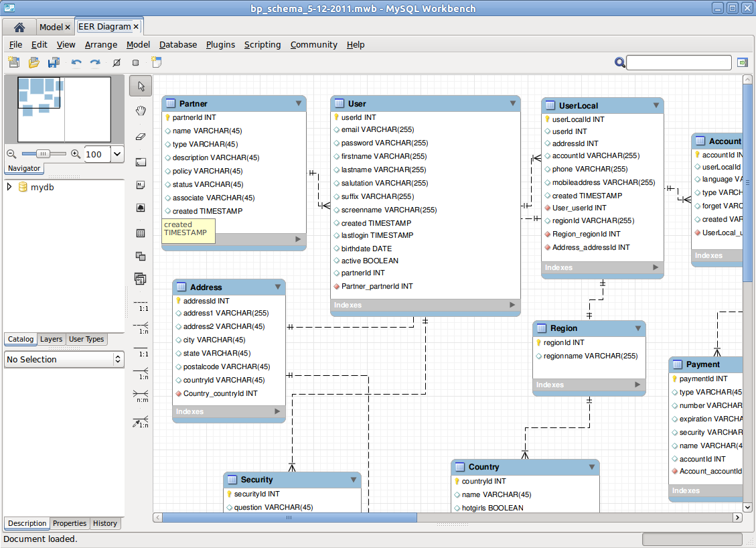The image size is (756, 548).
Task: Select Partner_partnerId INT column in User table
Action: click(x=376, y=286)
